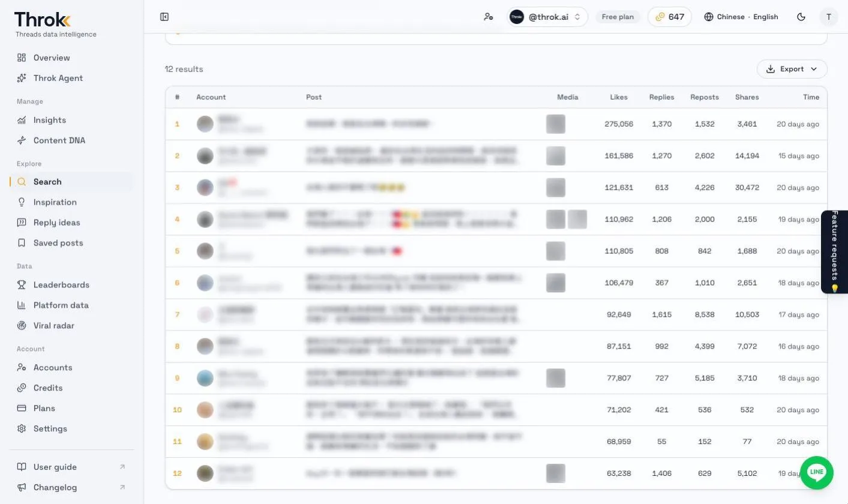Go to Reply ideas
The image size is (848, 504).
click(72, 223)
